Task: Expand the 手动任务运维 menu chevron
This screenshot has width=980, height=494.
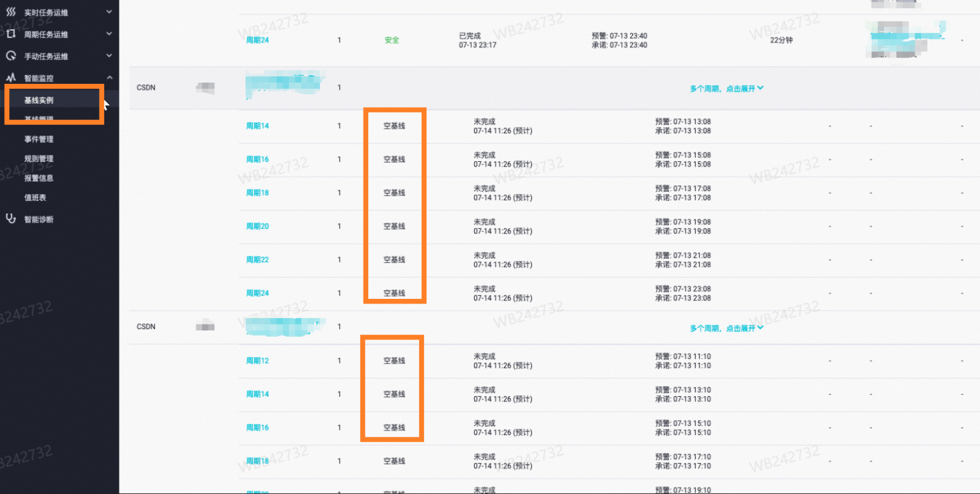Action: tap(109, 56)
